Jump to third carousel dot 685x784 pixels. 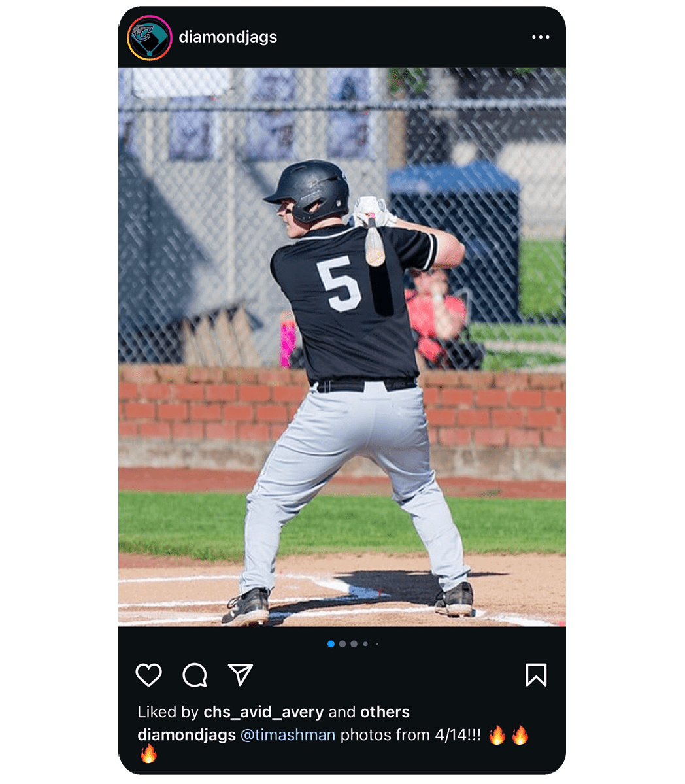pyautogui.click(x=354, y=644)
